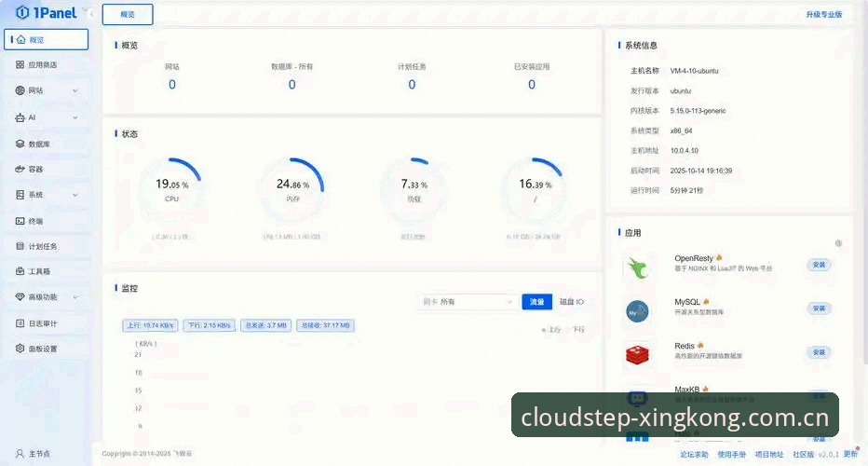Click the OpenResty bird logo

point(637,267)
